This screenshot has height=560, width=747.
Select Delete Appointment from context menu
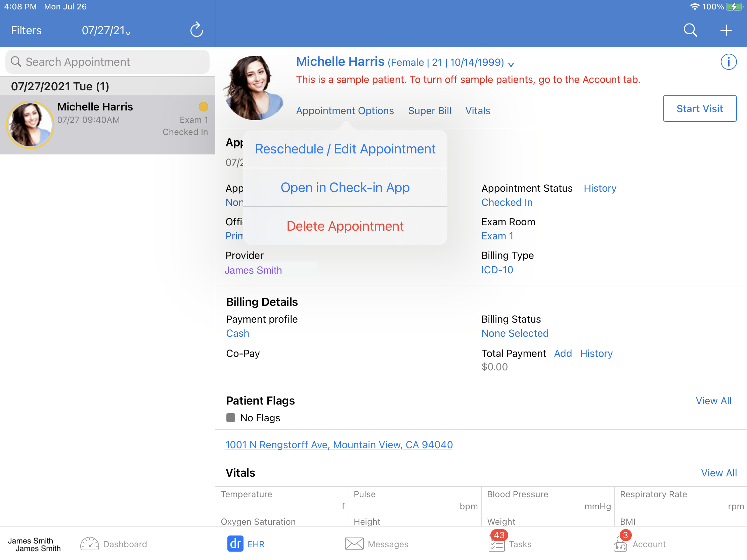[345, 226]
